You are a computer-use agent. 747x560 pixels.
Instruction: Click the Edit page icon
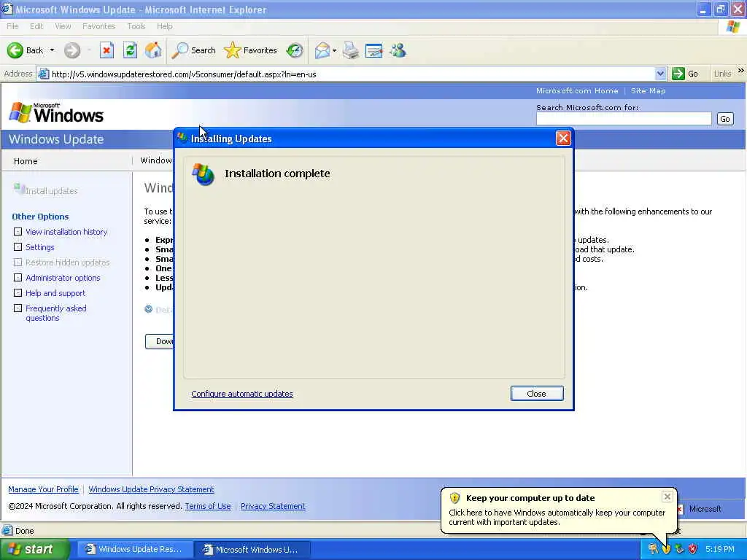coord(374,50)
